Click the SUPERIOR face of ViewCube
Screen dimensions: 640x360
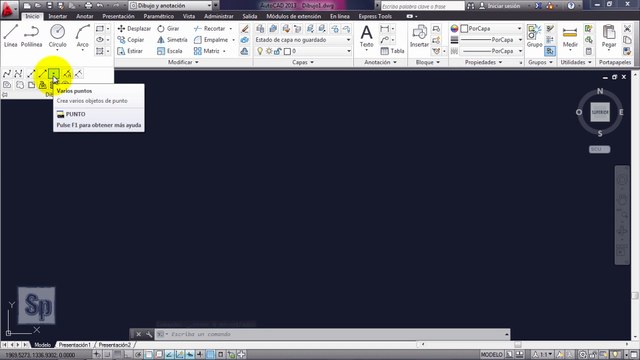point(600,112)
